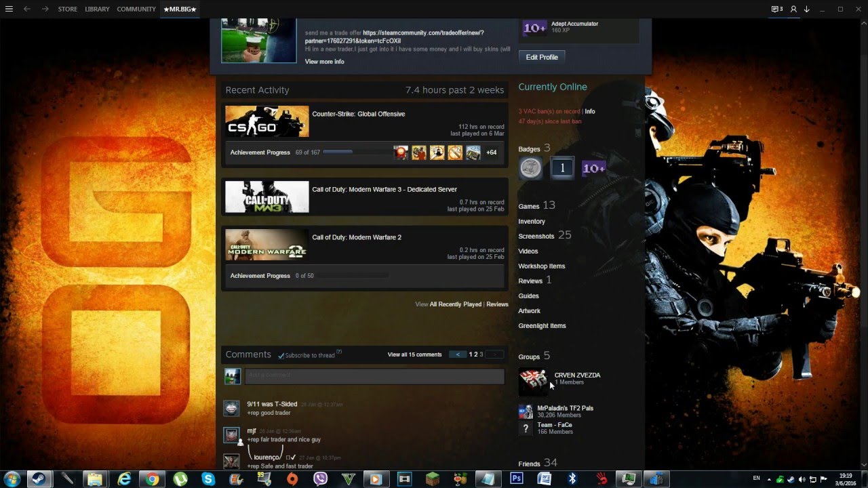Image resolution: width=868 pixels, height=488 pixels.
Task: Toggle the Subscribe to thread checkbox
Action: [281, 355]
